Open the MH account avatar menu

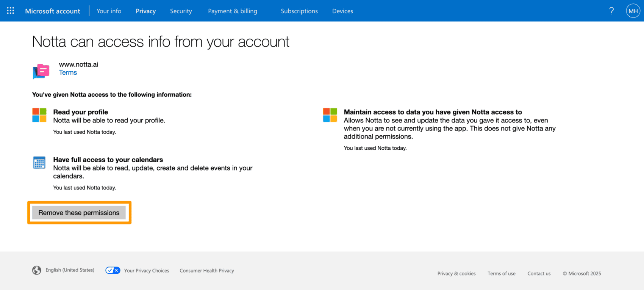633,11
